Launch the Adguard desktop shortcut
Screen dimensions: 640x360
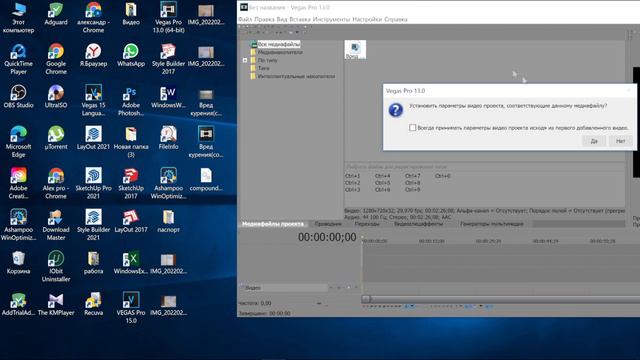pyautogui.click(x=56, y=13)
